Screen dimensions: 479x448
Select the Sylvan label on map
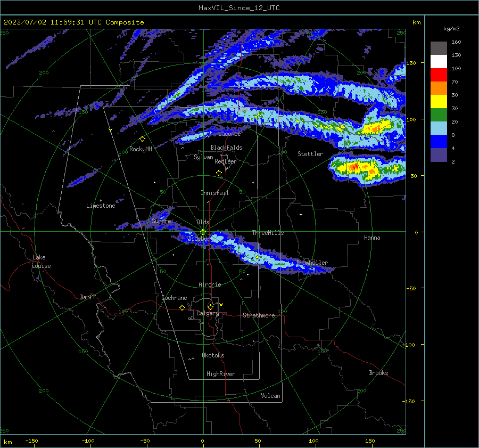pyautogui.click(x=203, y=157)
